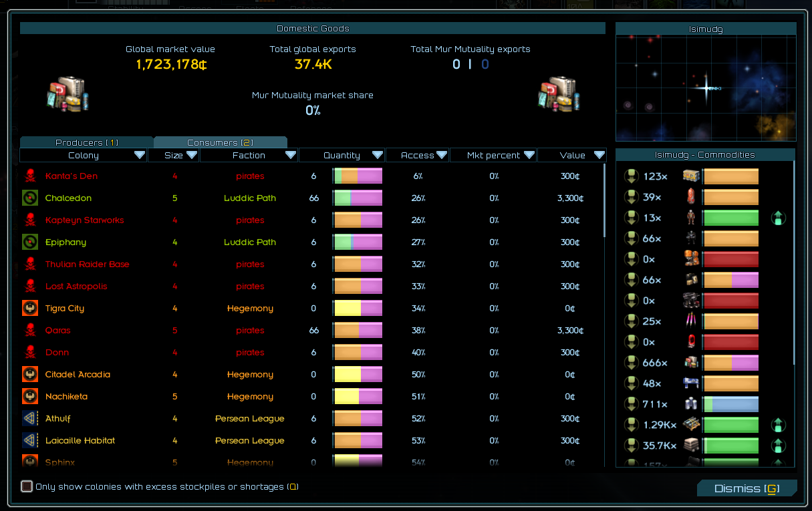
Task: Click the Hegemony emblem beside Tigra City
Action: tap(29, 309)
